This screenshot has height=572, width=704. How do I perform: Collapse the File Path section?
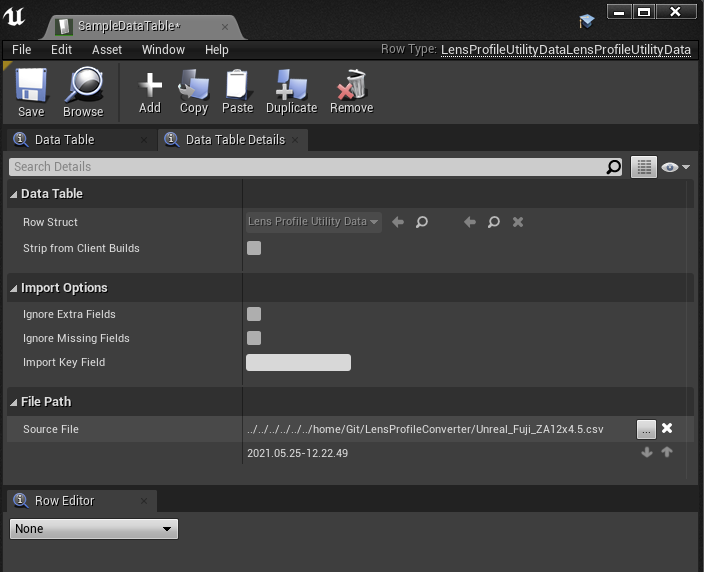coord(14,402)
